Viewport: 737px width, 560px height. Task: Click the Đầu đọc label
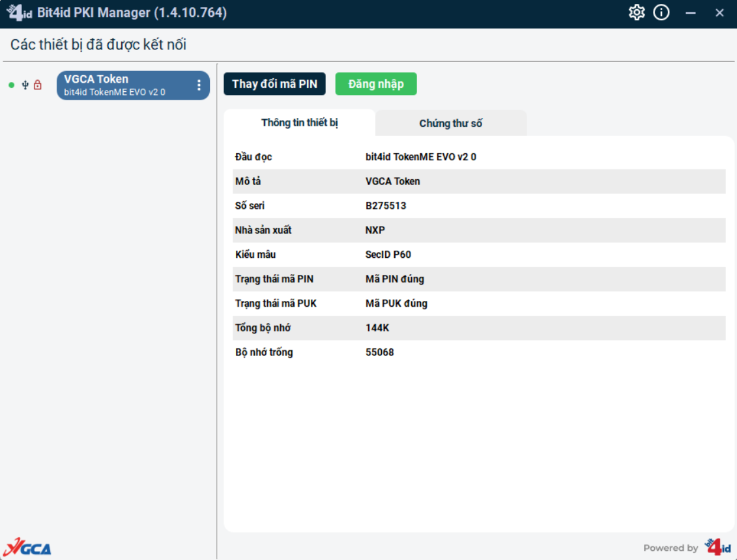coord(253,157)
